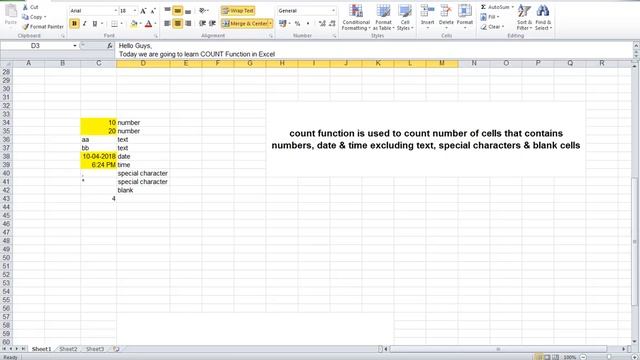640x360 pixels.
Task: Open the font size dropdown
Action: click(135, 11)
